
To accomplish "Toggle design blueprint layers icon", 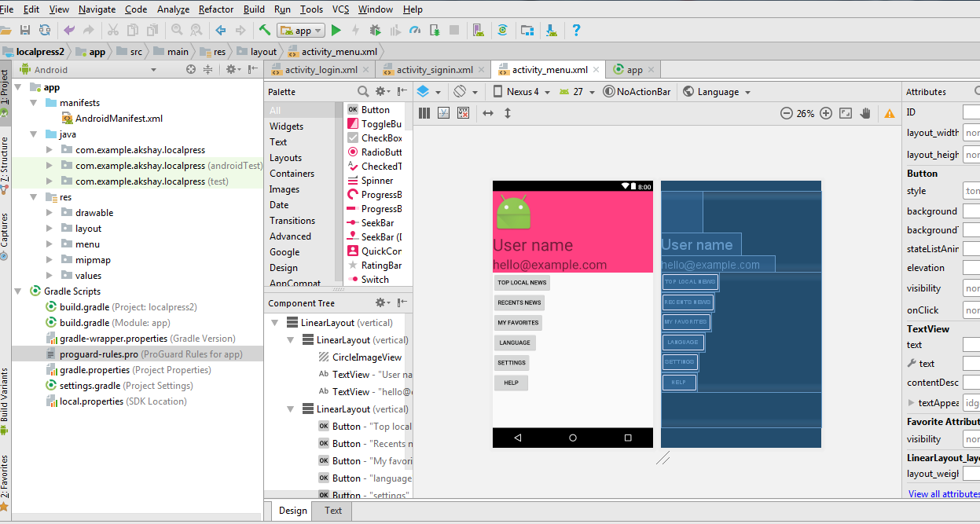I will coord(424,91).
